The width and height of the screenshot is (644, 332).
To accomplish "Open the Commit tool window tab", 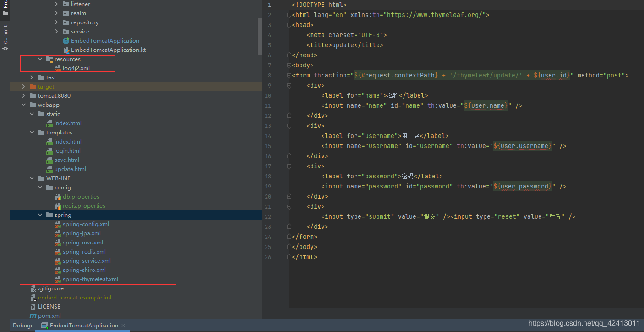I will pyautogui.click(x=5, y=38).
